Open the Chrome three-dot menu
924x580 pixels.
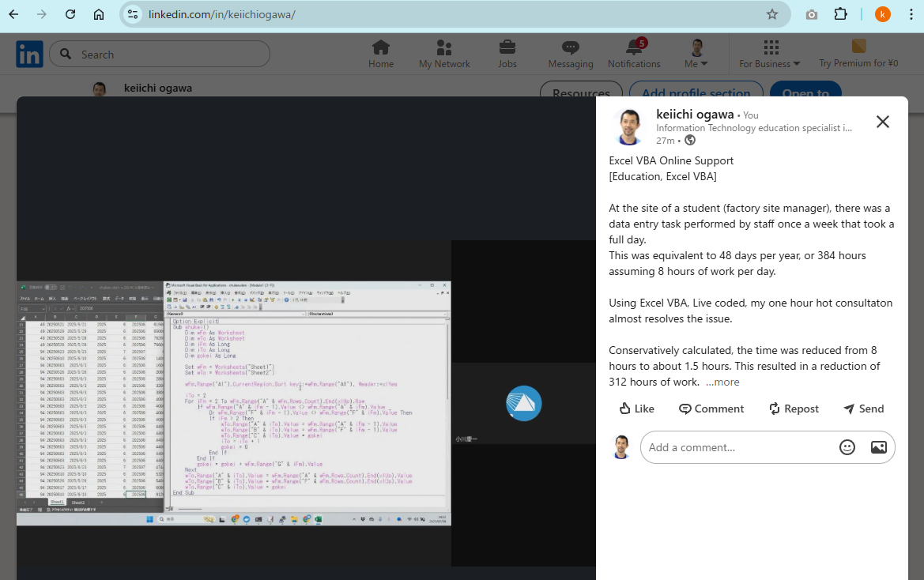click(x=911, y=14)
